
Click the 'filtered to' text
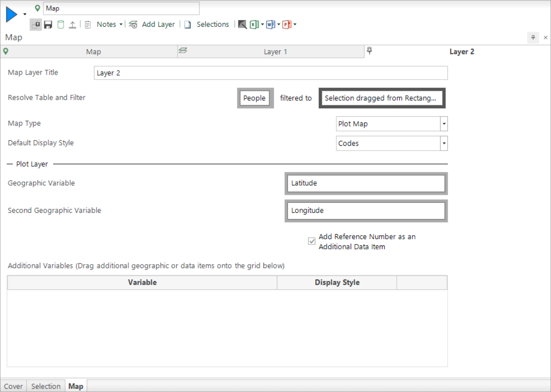point(296,98)
